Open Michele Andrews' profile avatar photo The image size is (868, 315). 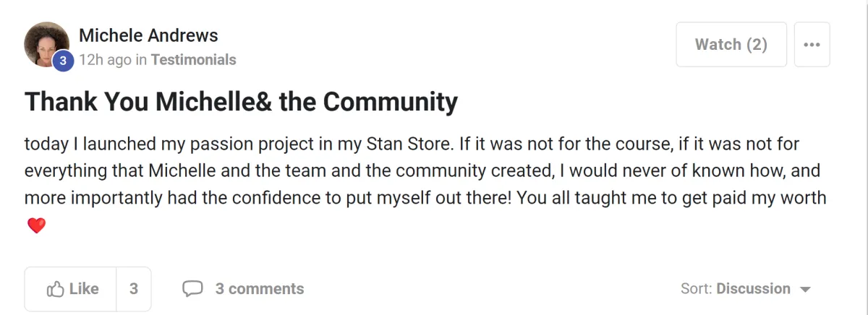pyautogui.click(x=47, y=44)
